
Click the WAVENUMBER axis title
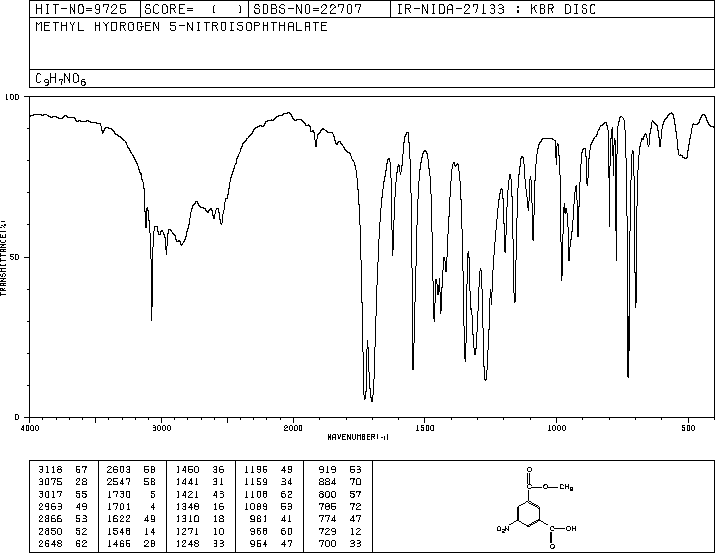358,437
